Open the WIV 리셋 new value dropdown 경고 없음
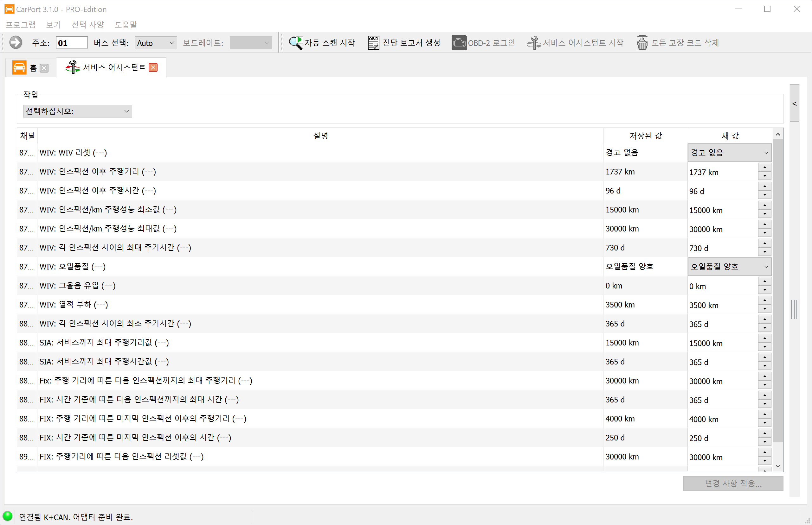The height and width of the screenshot is (525, 812). click(729, 152)
